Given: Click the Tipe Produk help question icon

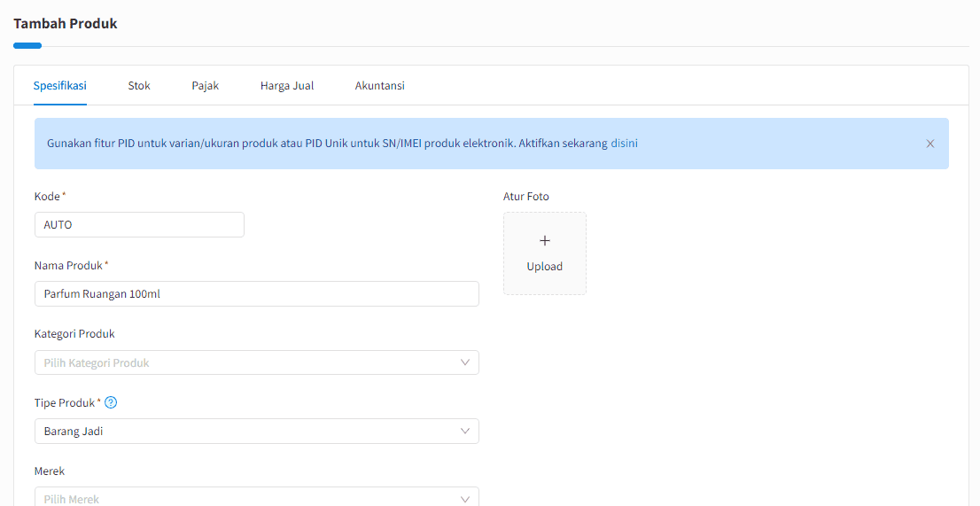Looking at the screenshot, I should tap(111, 402).
